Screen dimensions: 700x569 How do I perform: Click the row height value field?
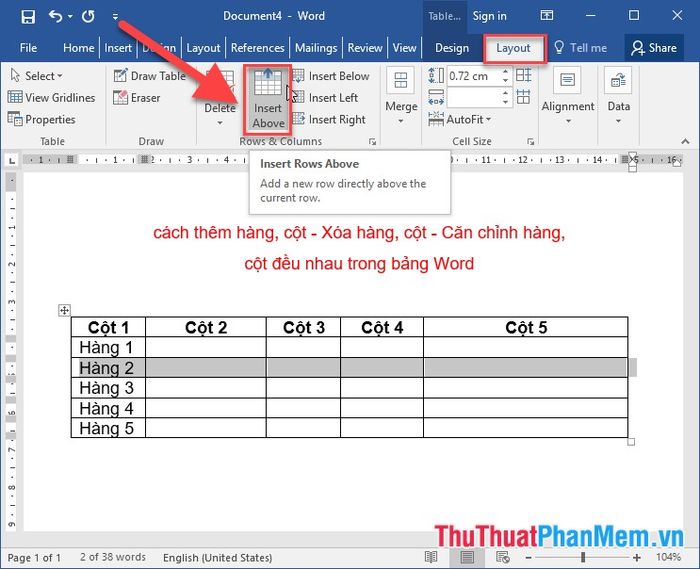pyautogui.click(x=473, y=76)
